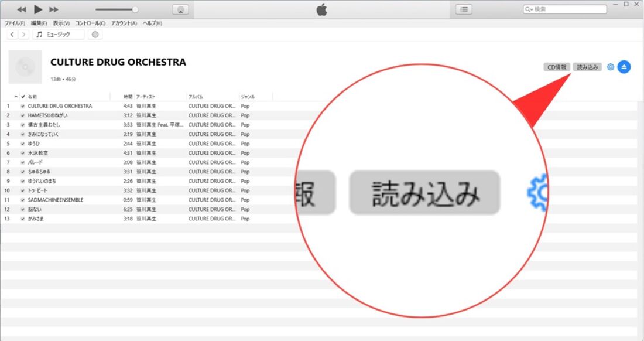This screenshot has width=644, height=341.
Task: Click the 13曲 • 46分 album summary text
Action: tap(63, 79)
